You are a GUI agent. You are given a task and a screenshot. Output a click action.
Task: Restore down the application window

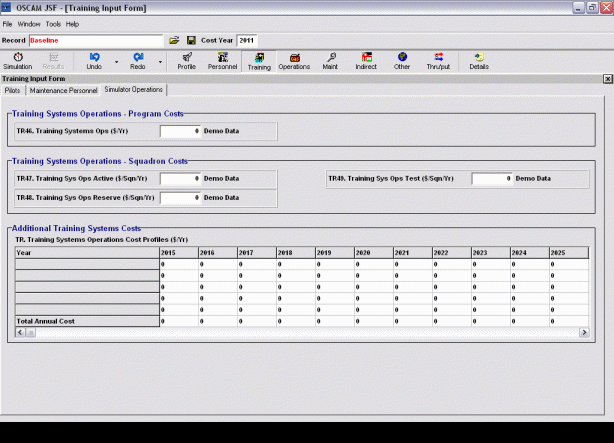coord(592,7)
